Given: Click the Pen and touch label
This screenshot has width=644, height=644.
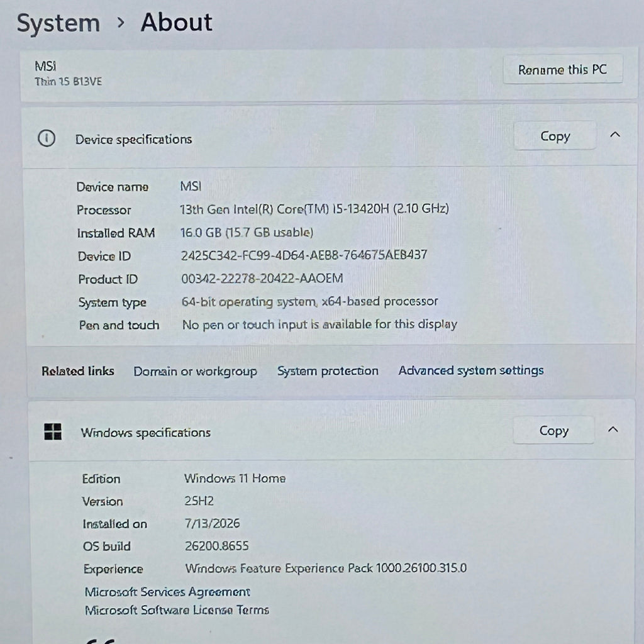Looking at the screenshot, I should pos(119,325).
